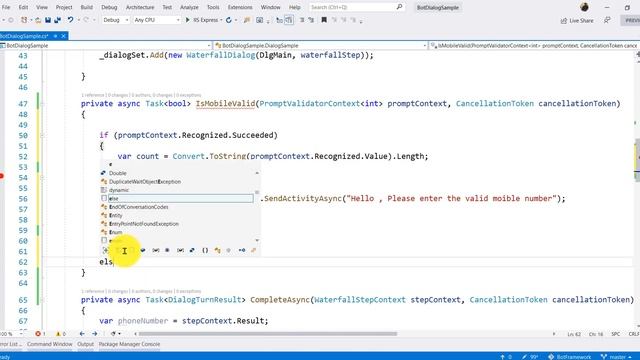Click the Save All icon
Image resolution: width=640 pixels, height=360 pixels.
(58, 20)
